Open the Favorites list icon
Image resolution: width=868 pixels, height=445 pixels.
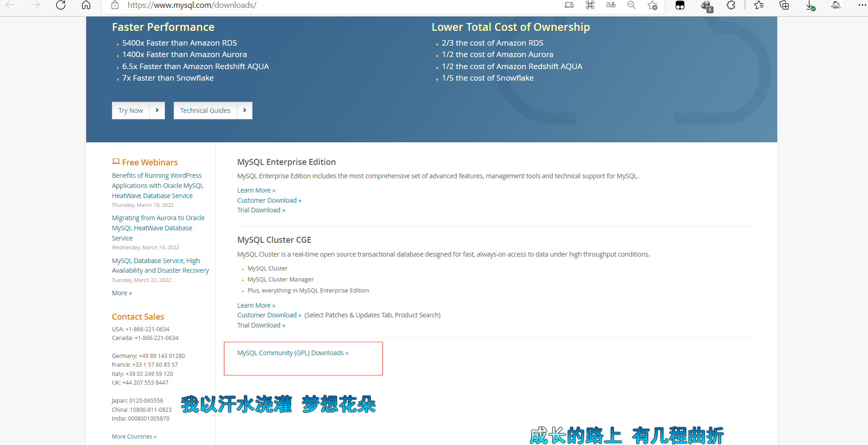click(x=759, y=5)
